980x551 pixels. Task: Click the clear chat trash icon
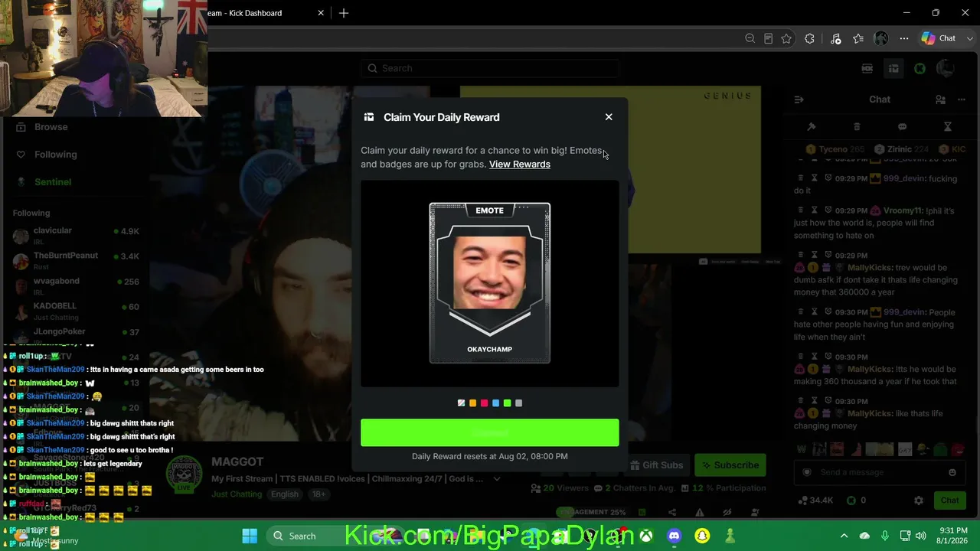(857, 127)
